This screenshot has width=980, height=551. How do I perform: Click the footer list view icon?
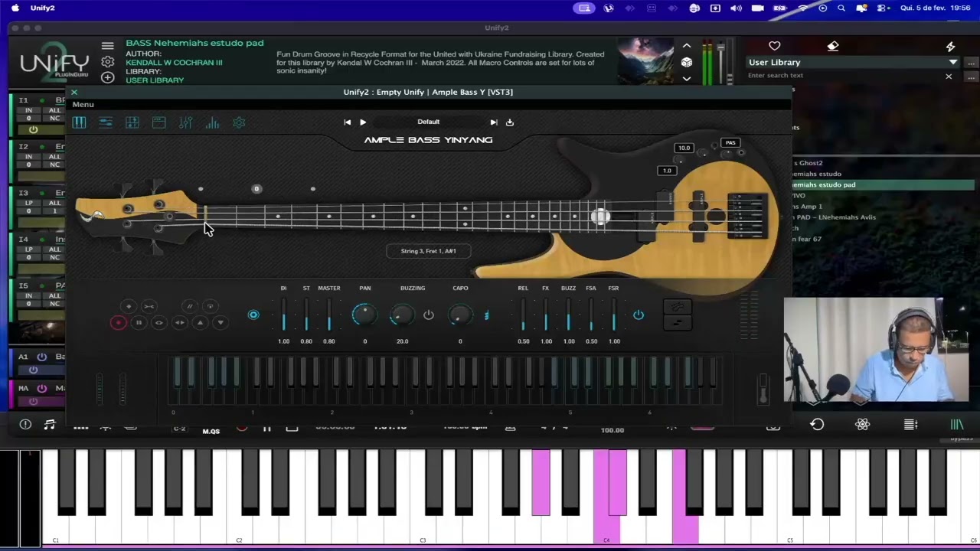tap(910, 424)
